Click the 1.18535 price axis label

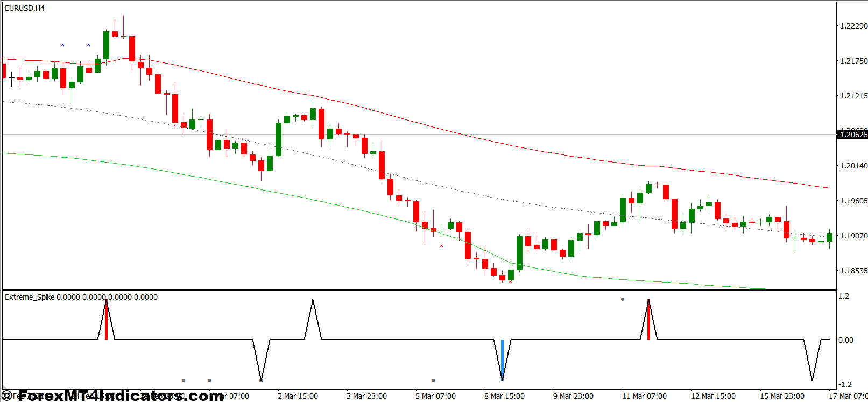click(x=853, y=271)
